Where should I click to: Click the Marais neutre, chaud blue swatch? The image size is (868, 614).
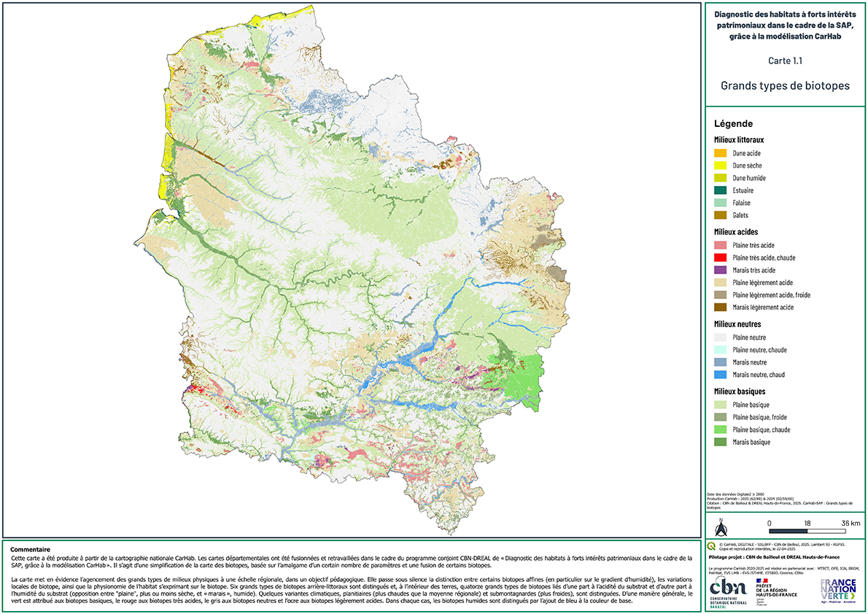click(721, 375)
